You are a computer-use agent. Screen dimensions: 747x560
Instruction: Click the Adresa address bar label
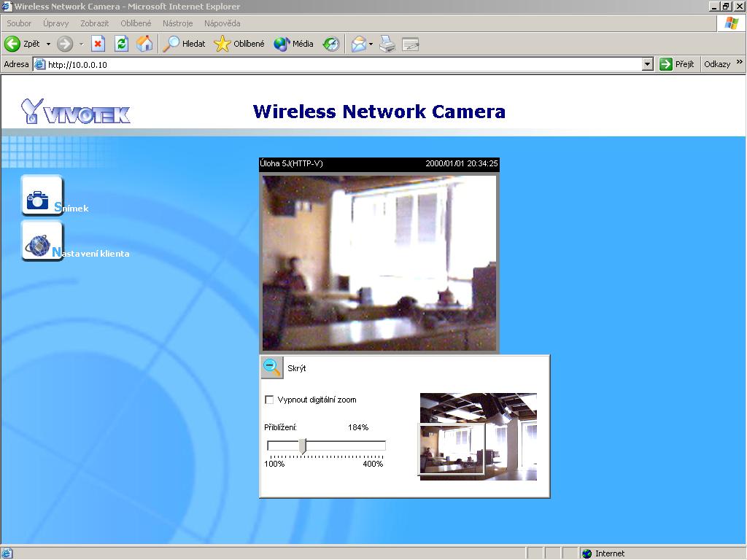[x=16, y=64]
